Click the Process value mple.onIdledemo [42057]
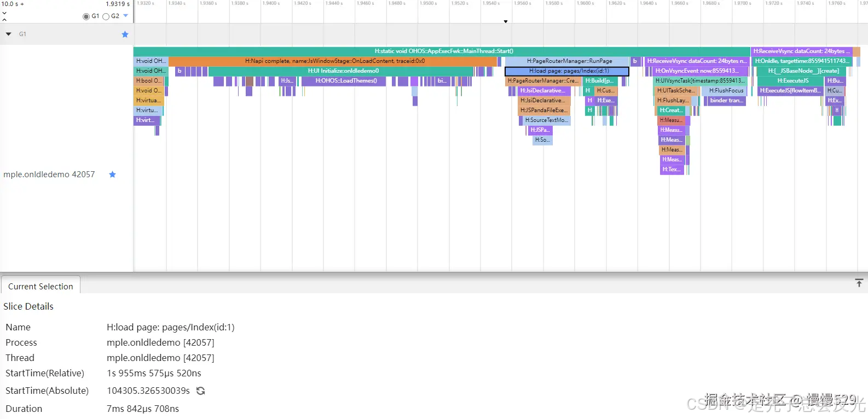The height and width of the screenshot is (419, 868). [x=160, y=342]
